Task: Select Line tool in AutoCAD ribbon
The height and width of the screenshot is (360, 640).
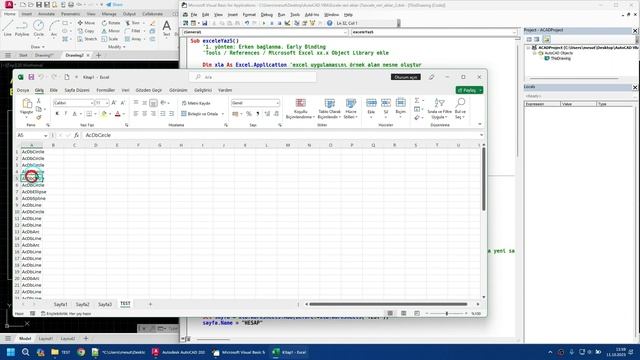Action: pos(8,28)
